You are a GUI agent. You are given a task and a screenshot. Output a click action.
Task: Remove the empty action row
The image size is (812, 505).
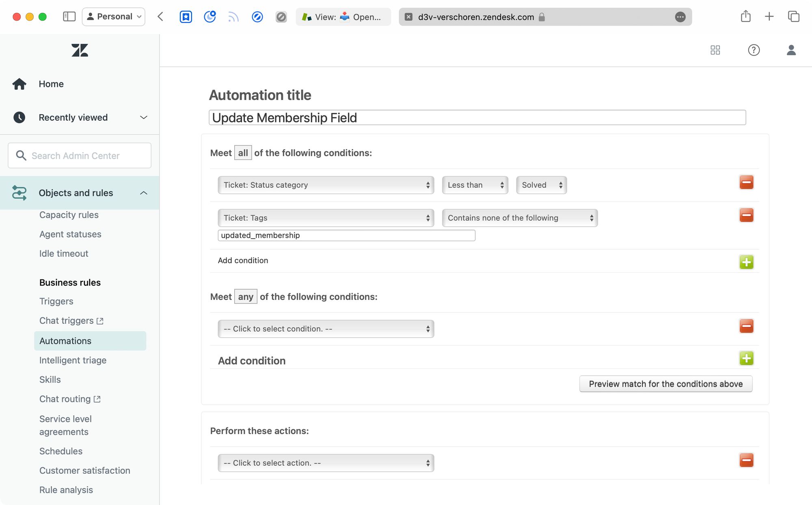[x=746, y=460]
